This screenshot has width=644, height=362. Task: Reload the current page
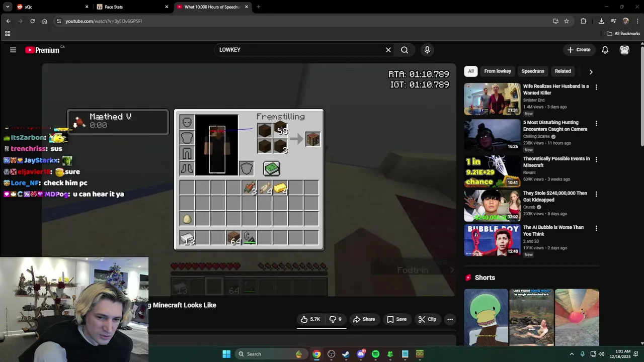point(32,21)
